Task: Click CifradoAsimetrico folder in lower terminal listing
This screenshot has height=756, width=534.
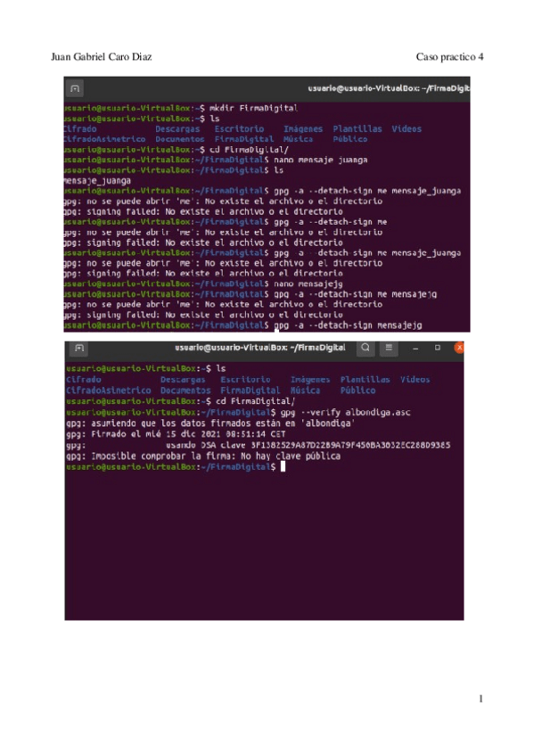Action: [109, 390]
